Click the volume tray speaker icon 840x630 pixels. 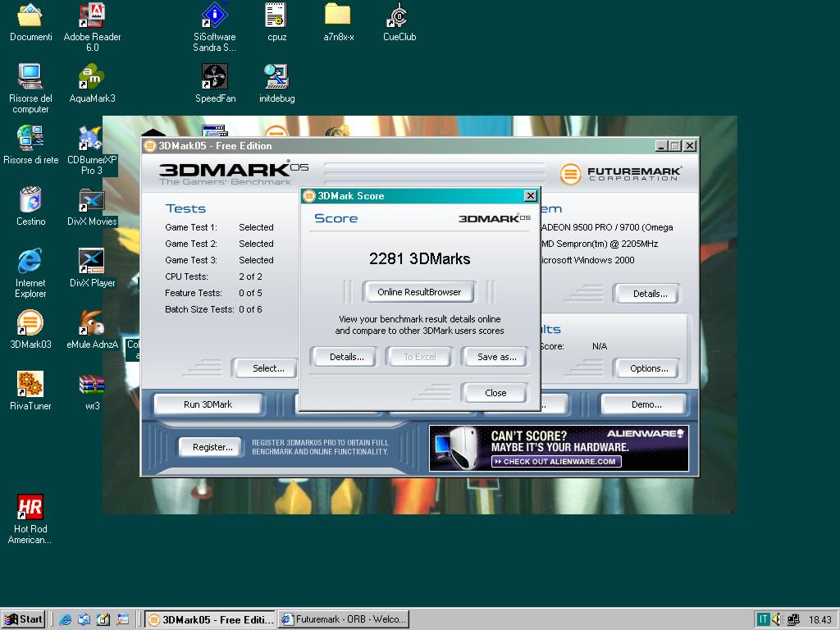point(777,619)
